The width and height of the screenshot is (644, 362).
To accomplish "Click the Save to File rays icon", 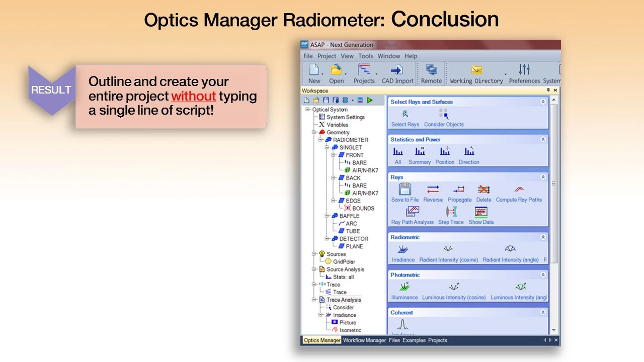I will click(x=405, y=190).
